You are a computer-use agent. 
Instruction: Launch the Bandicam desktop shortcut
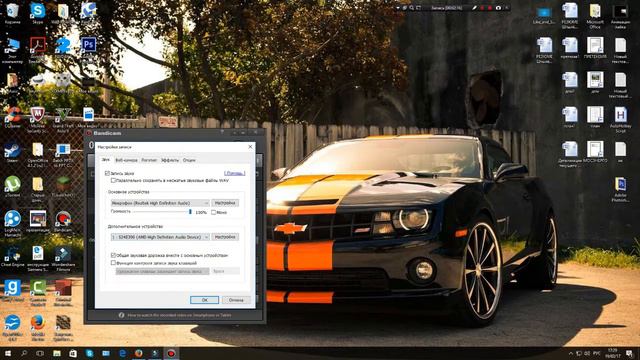[x=63, y=221]
